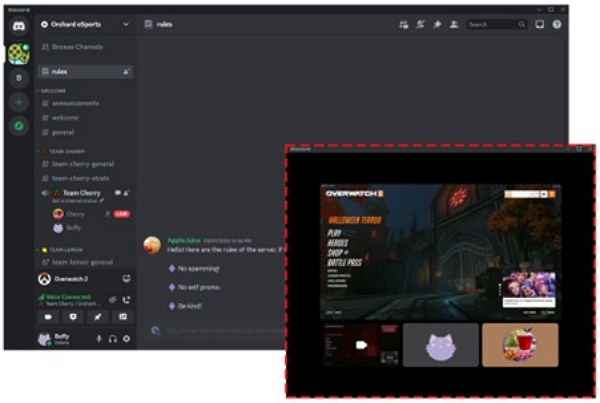Click the 'No self promo.' rule text
This screenshot has height=403, width=600.
pyautogui.click(x=199, y=287)
